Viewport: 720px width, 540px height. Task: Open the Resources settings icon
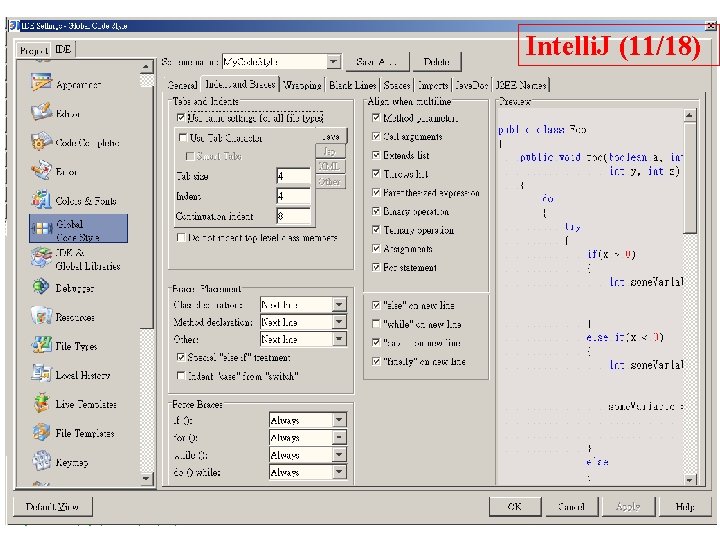[x=41, y=316]
